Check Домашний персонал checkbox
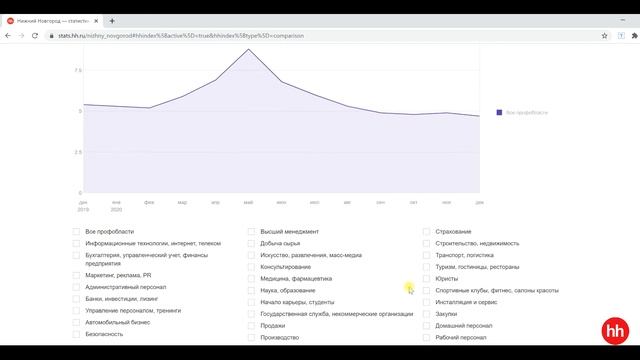 (x=427, y=326)
